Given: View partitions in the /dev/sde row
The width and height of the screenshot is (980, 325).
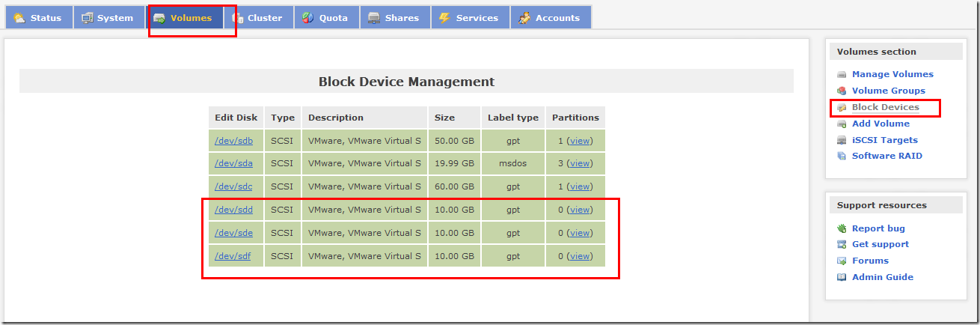Looking at the screenshot, I should click(580, 233).
